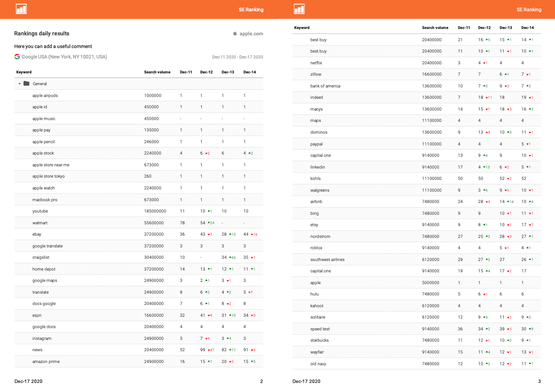This screenshot has width=555, height=392.
Task: Select the 'starbucks' keyword
Action: pos(320,340)
